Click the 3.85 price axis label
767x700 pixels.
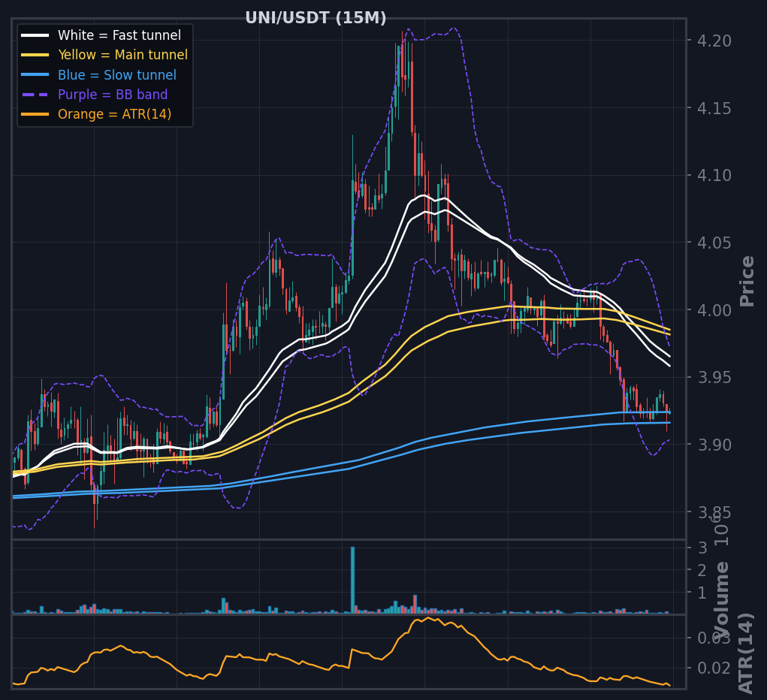pos(714,512)
